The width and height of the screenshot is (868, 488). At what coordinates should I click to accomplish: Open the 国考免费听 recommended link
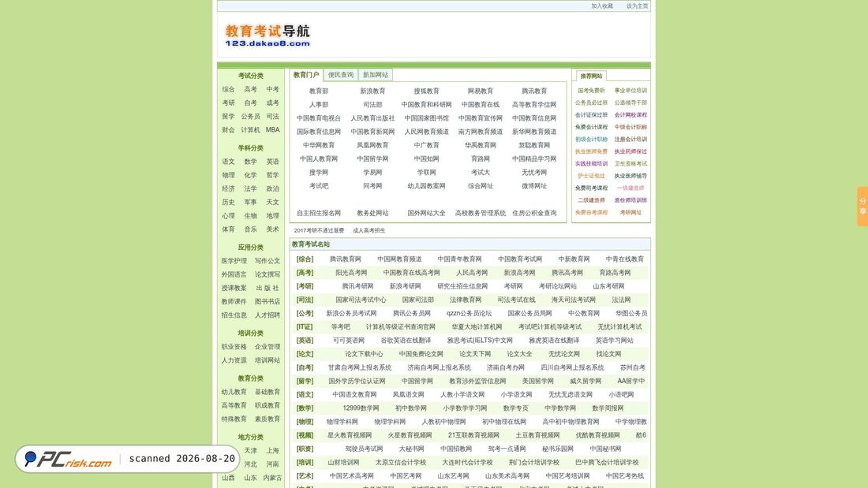(591, 91)
